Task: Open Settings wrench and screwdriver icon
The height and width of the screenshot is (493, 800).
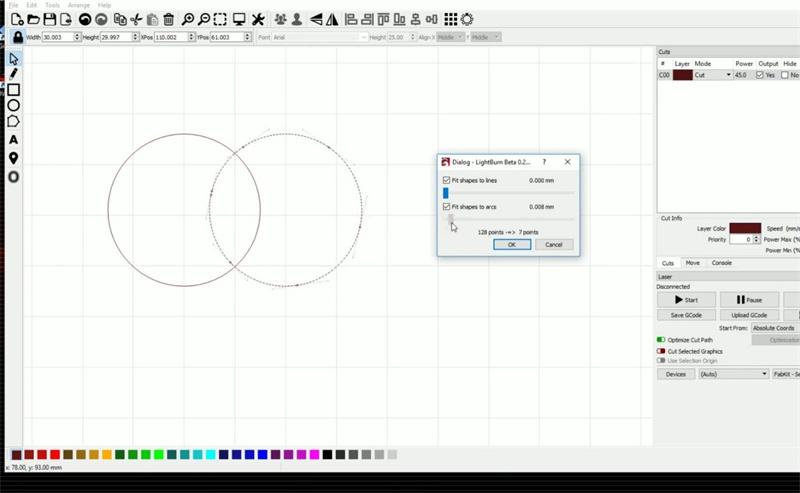Action: [258, 19]
